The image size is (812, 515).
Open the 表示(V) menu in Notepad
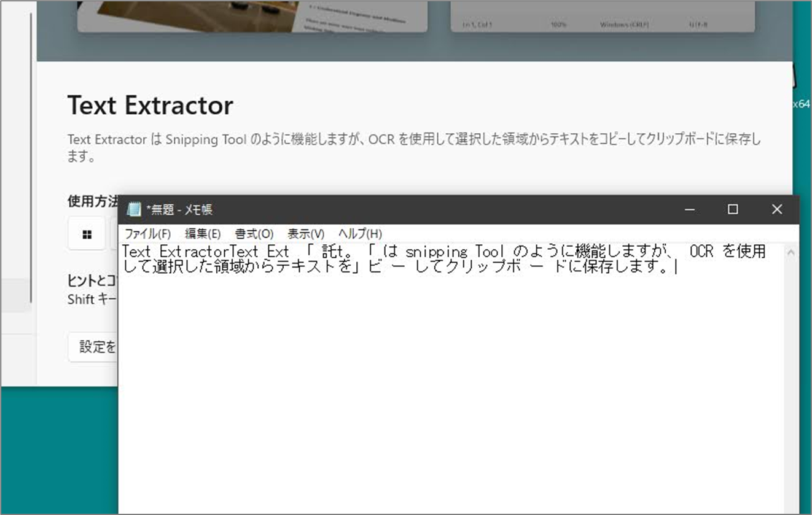coord(305,233)
